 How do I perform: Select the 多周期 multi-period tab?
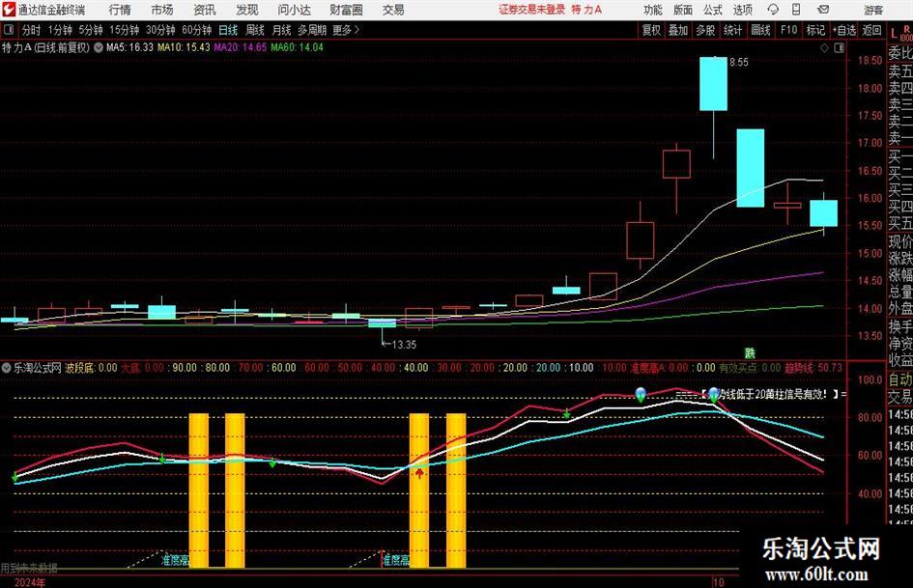312,30
